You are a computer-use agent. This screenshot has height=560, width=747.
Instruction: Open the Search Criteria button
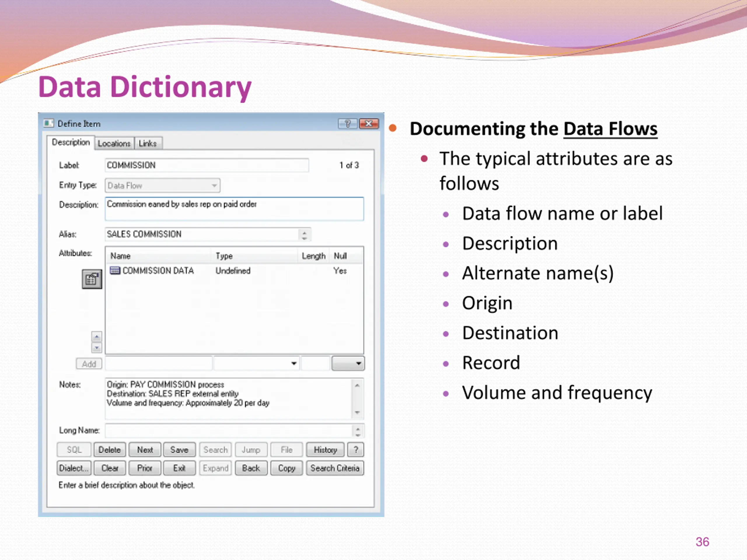click(335, 468)
